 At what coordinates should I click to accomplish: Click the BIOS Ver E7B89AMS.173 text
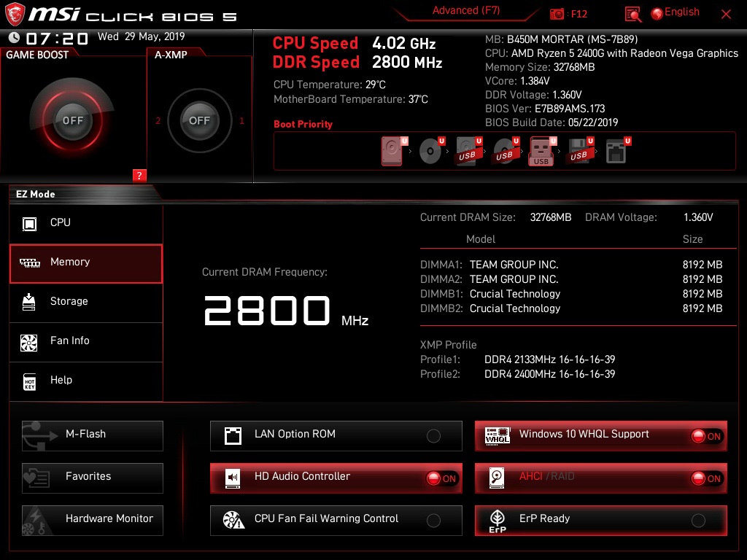pos(545,109)
